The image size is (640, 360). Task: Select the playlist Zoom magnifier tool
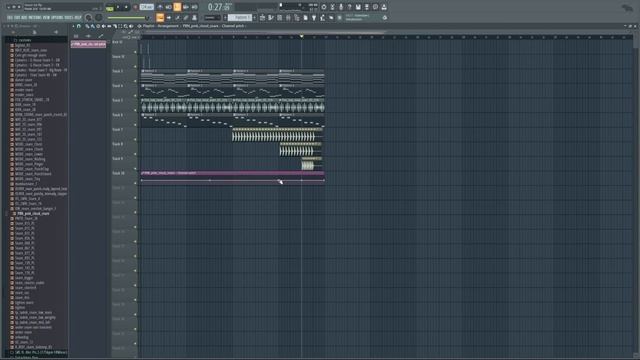126,26
